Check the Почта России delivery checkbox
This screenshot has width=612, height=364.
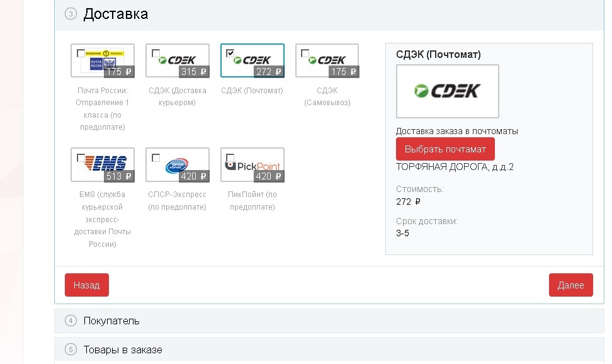(81, 54)
